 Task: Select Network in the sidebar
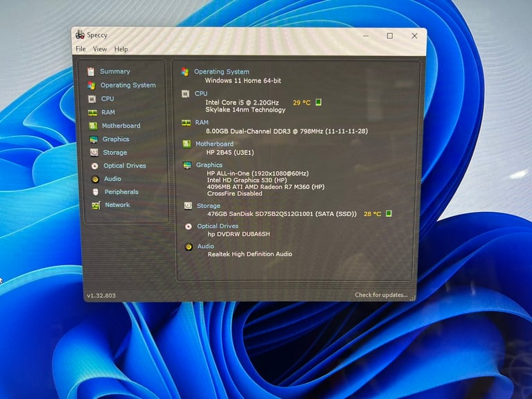pos(117,205)
